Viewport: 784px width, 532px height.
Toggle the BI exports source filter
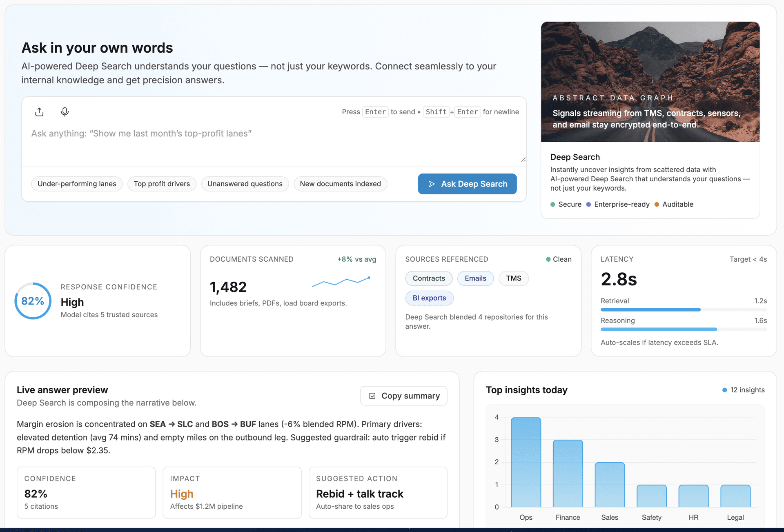429,298
